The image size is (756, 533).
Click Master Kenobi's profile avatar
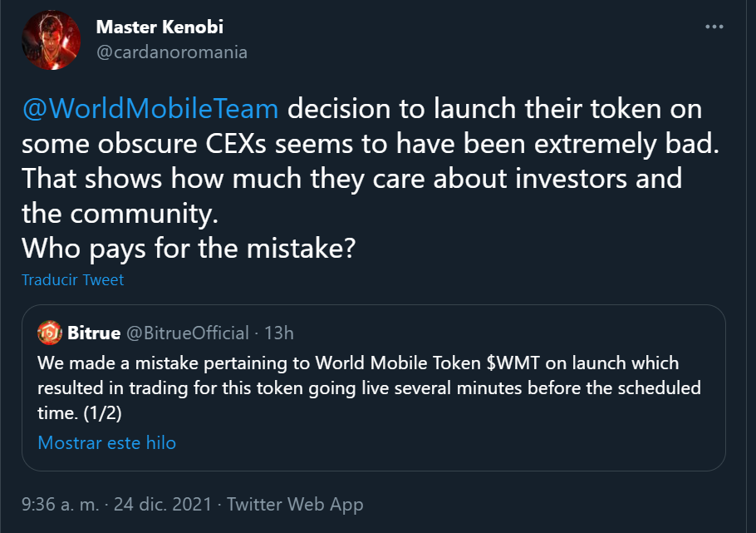pyautogui.click(x=52, y=40)
